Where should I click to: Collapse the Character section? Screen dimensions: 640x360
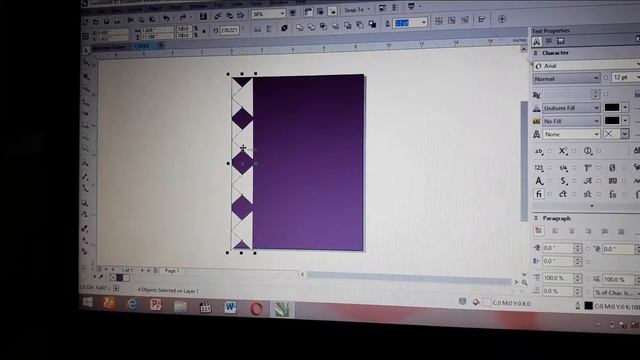click(536, 53)
